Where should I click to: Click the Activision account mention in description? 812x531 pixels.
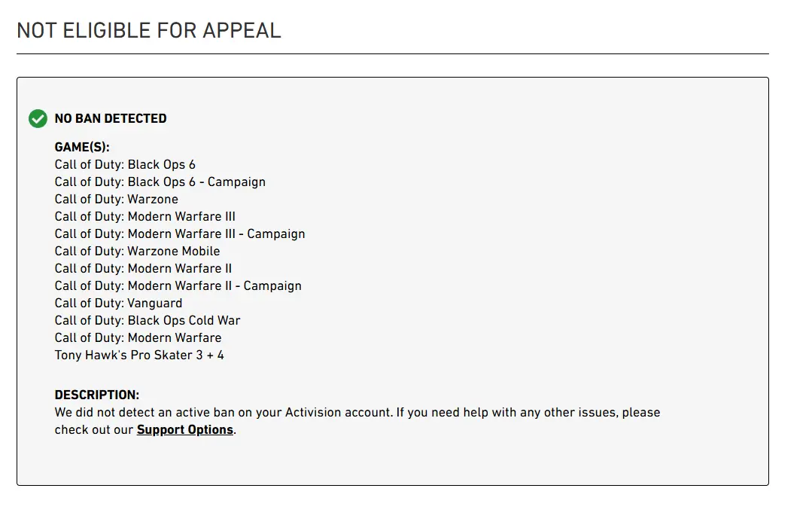pos(337,413)
